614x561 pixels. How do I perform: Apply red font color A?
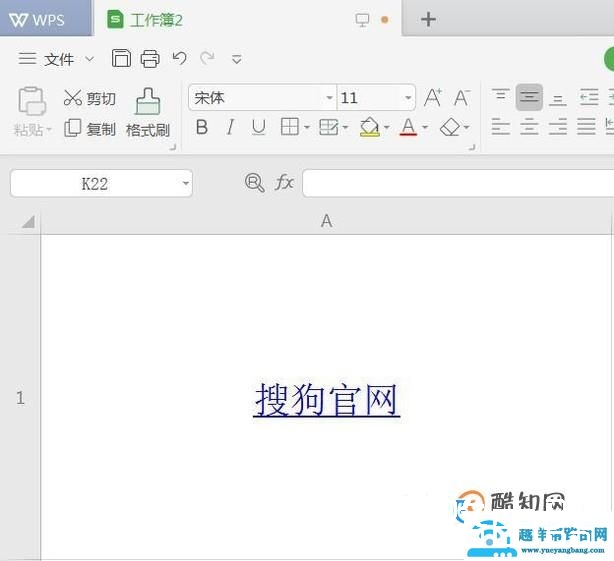coord(408,127)
